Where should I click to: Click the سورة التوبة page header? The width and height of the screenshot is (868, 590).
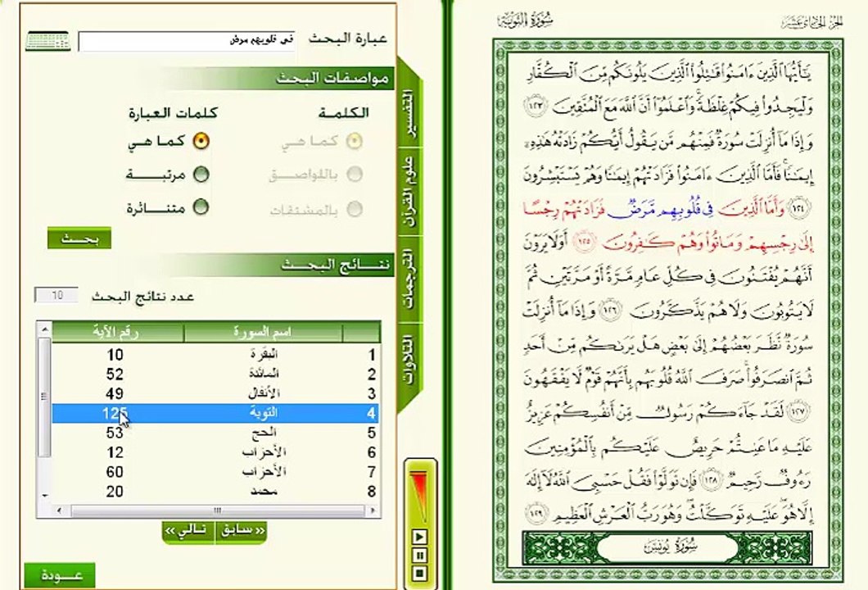point(527,20)
